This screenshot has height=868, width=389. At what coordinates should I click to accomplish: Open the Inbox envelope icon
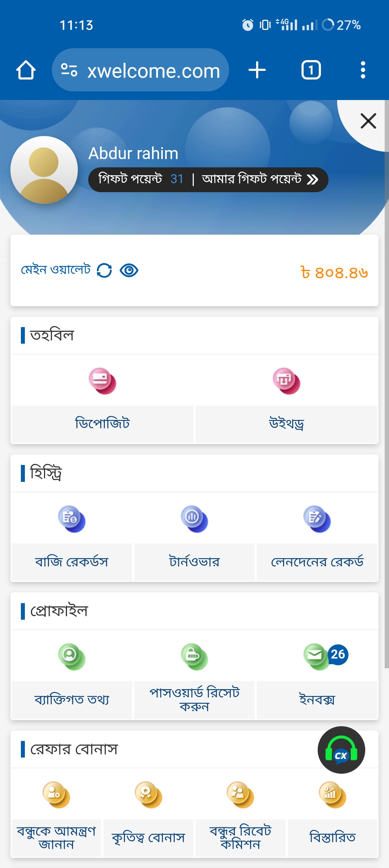(317, 657)
